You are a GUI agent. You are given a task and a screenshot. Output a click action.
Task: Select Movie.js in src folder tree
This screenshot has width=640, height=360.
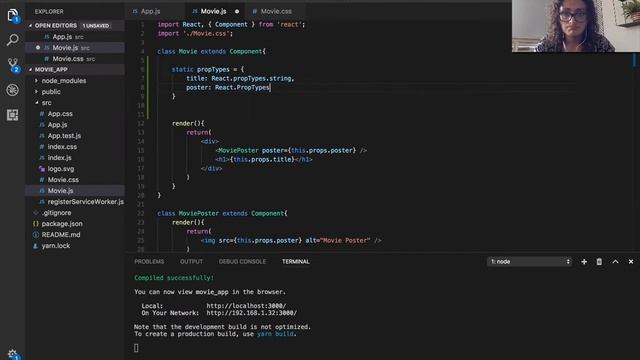point(76,191)
